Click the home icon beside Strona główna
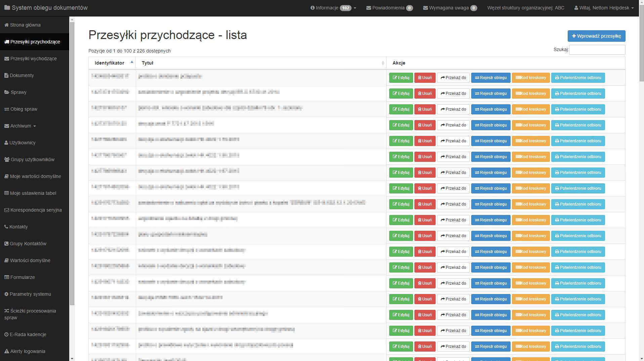 [x=6, y=25]
